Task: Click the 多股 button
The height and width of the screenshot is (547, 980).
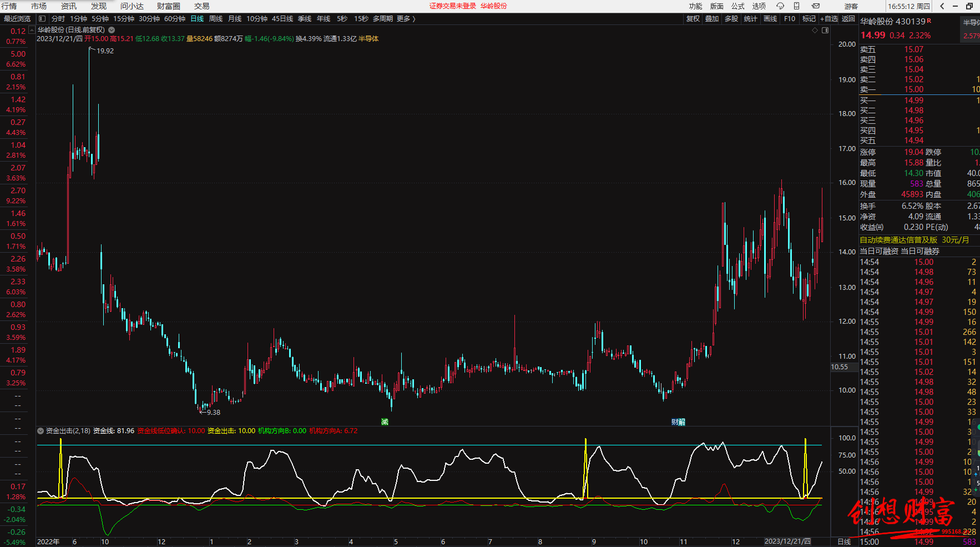Action: pos(731,19)
